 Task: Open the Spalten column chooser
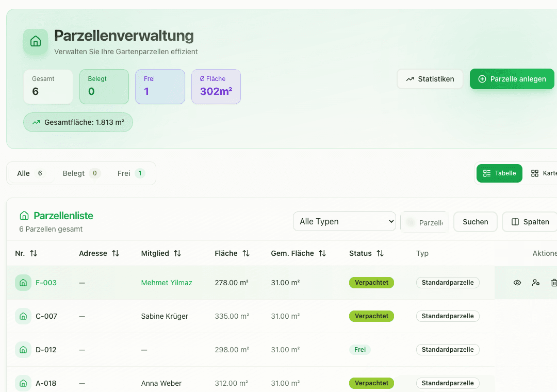coord(530,222)
